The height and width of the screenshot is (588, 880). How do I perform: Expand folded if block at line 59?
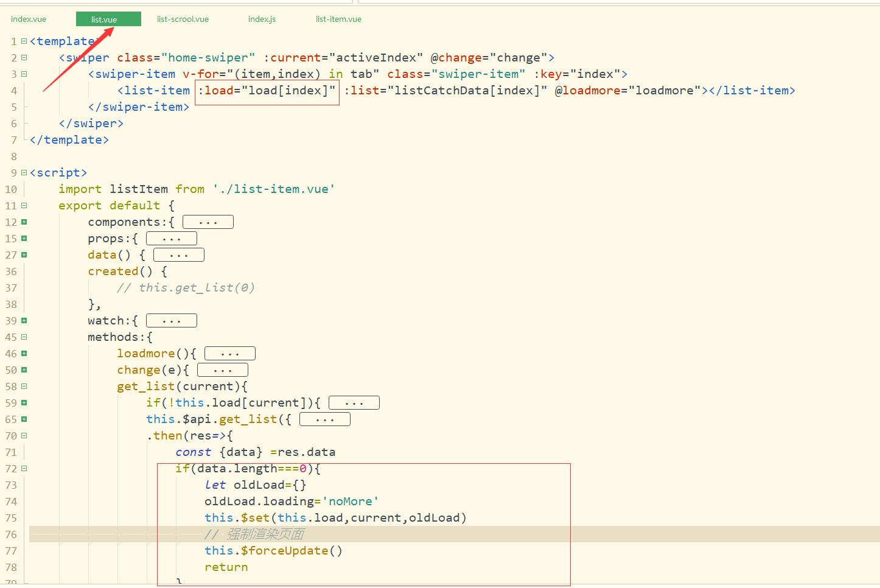24,403
